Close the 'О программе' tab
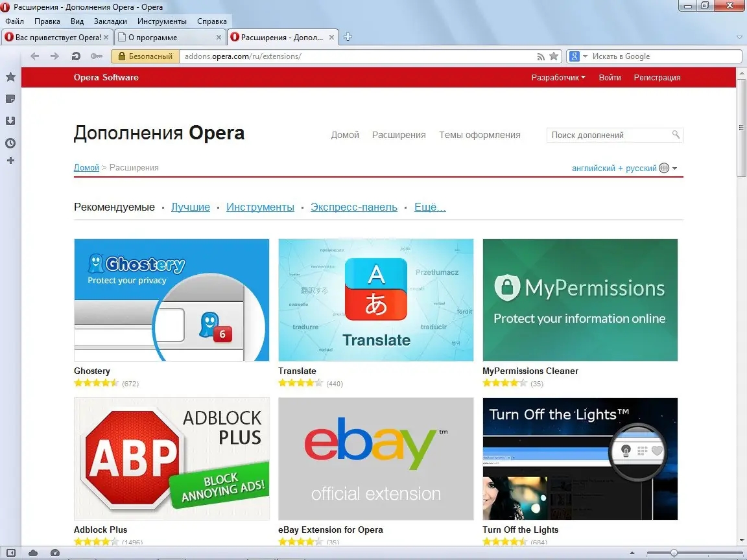 pyautogui.click(x=219, y=37)
